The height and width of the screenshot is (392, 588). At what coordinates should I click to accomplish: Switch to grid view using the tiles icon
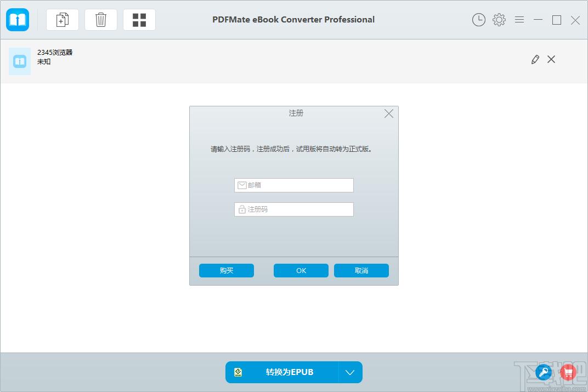click(139, 20)
